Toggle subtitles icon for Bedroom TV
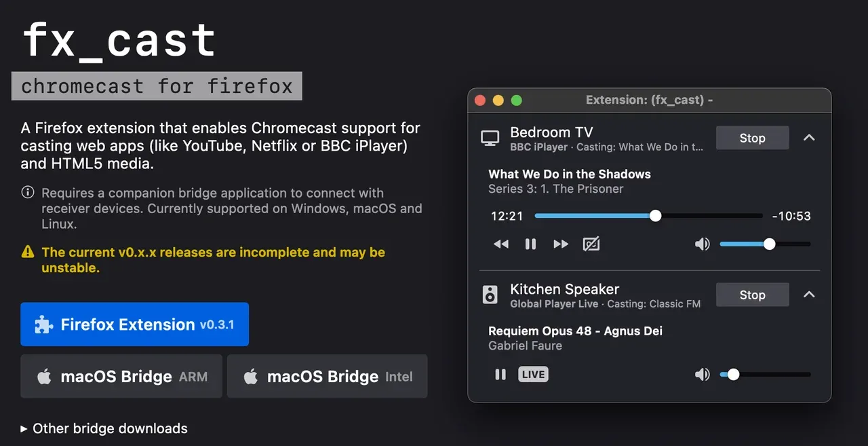 [591, 244]
